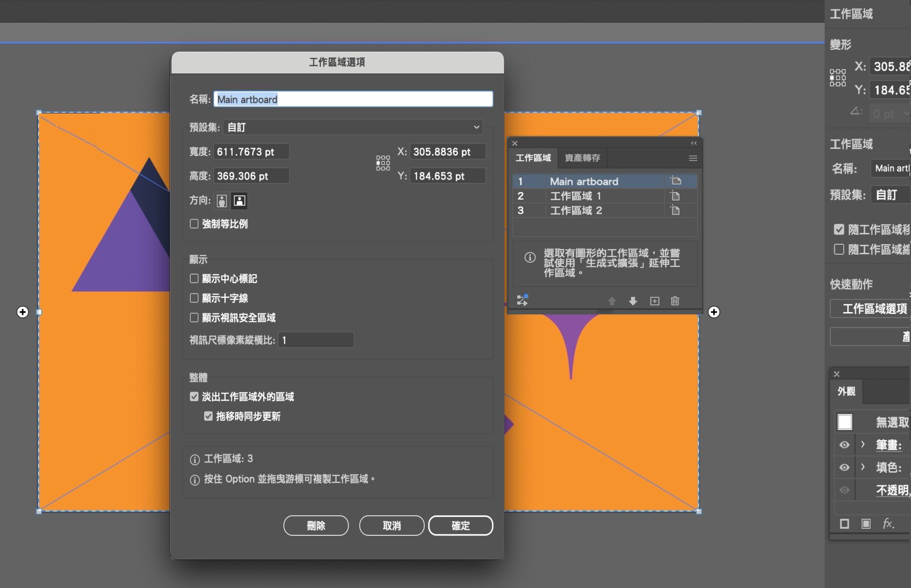The width and height of the screenshot is (911, 588).
Task: Expand 填色 row chevron
Action: click(x=863, y=467)
